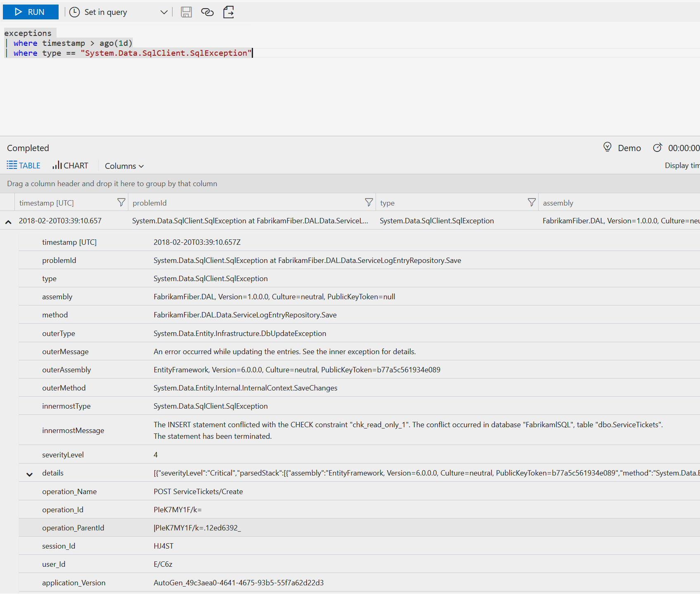Screen dimensions: 700x594
Task: Switch to the CHART view
Action: 70,165
